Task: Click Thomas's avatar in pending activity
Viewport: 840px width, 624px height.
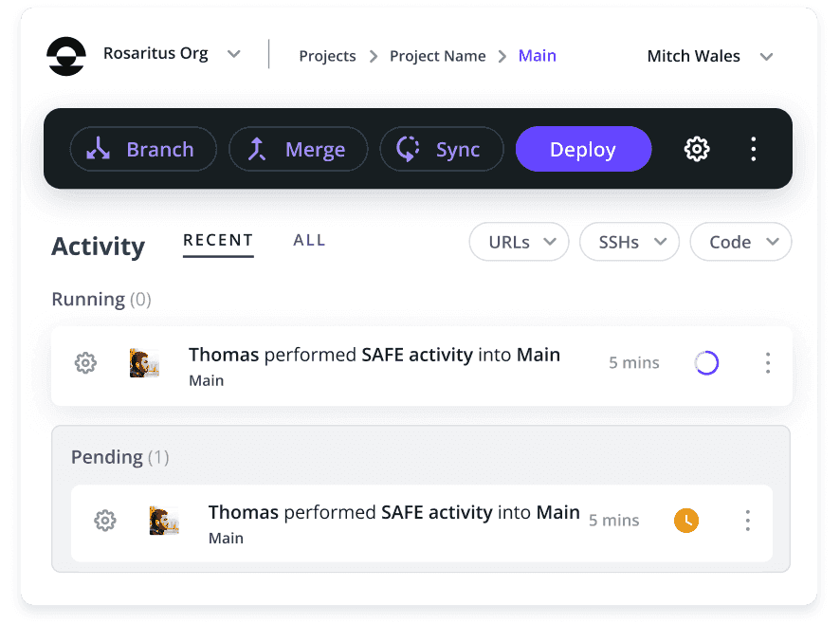Action: point(164,520)
